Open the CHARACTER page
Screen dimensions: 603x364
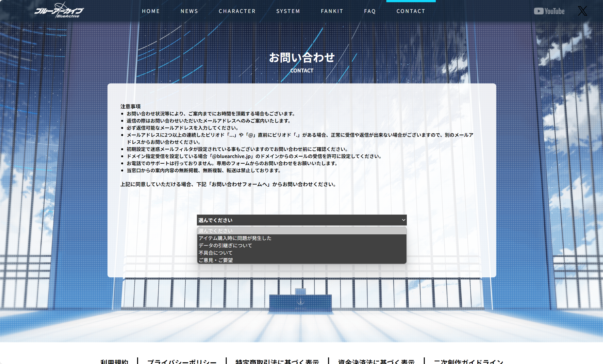[x=237, y=11]
